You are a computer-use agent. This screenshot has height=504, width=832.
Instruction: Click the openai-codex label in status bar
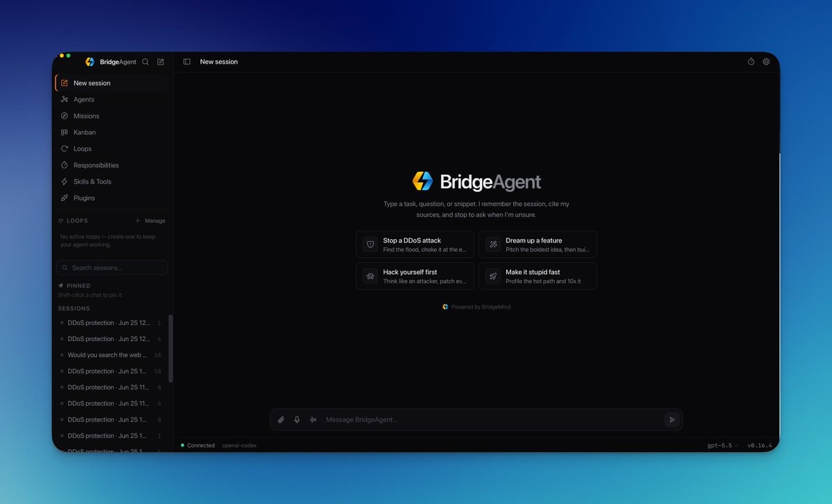239,446
